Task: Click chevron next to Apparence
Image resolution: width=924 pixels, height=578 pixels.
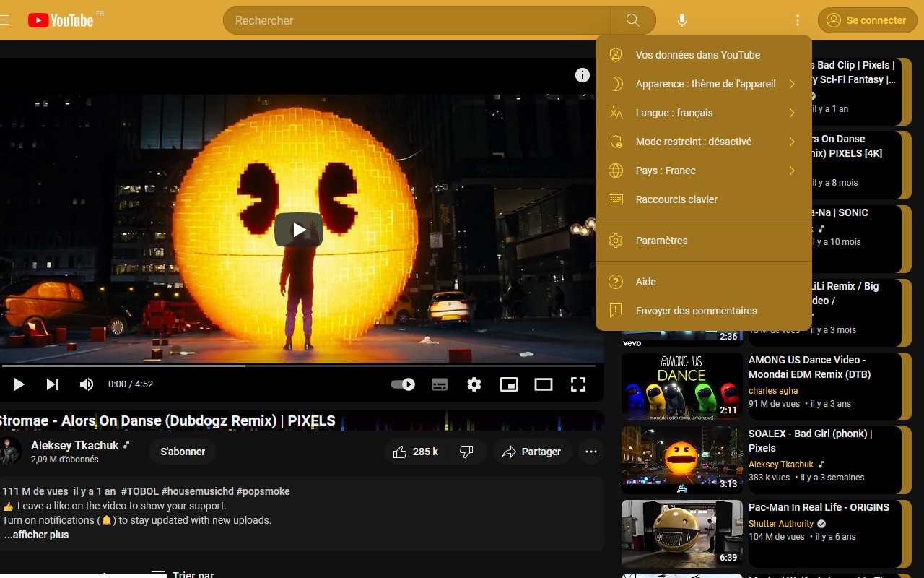Action: pyautogui.click(x=792, y=84)
